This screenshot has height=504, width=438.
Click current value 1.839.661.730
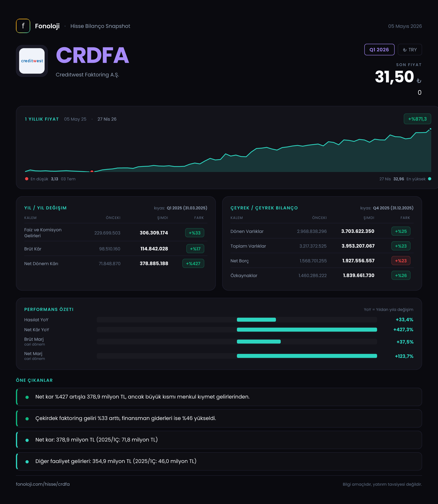(359, 275)
